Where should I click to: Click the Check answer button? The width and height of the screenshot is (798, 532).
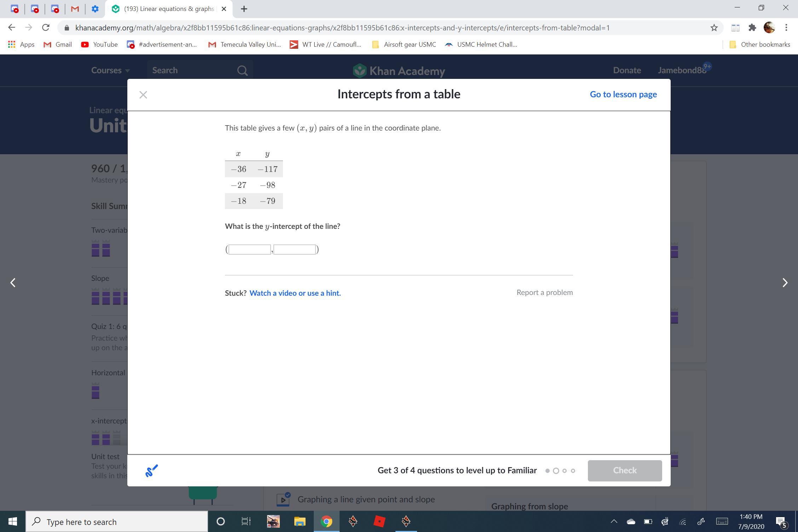click(624, 470)
